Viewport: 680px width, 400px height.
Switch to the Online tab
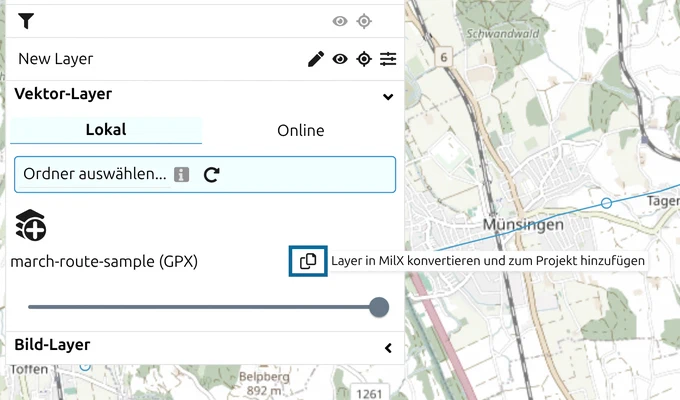301,130
